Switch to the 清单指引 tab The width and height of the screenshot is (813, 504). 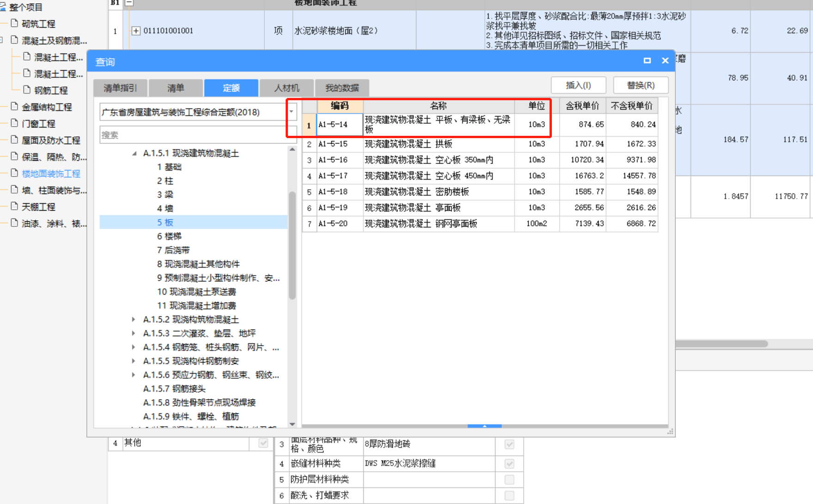coord(120,88)
